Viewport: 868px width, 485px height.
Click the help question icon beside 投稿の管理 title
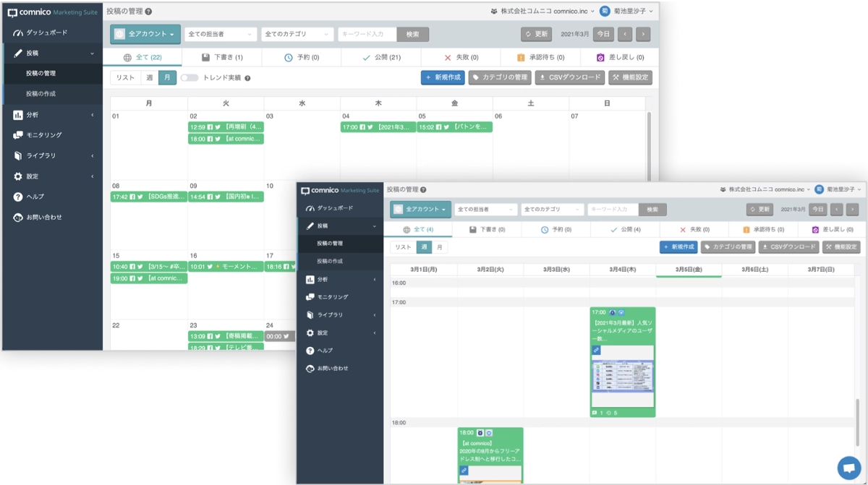click(148, 12)
